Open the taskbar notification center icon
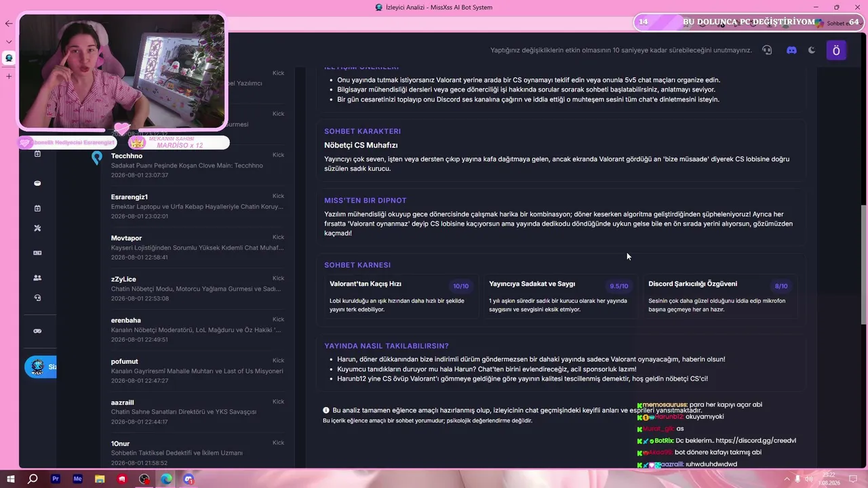The height and width of the screenshot is (488, 868). coord(853,479)
